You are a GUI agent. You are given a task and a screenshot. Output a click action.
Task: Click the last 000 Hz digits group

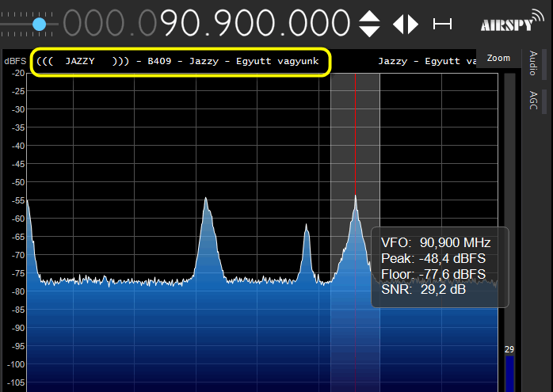click(319, 23)
